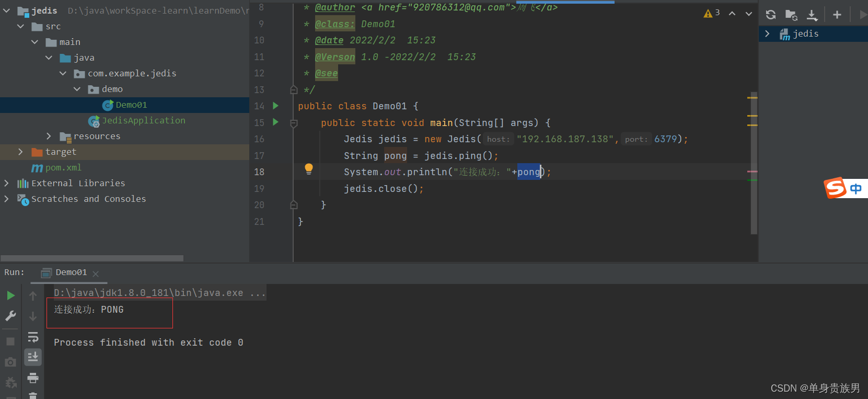Fold closing brace marker at line 20
This screenshot has width=868, height=399.
click(x=294, y=205)
